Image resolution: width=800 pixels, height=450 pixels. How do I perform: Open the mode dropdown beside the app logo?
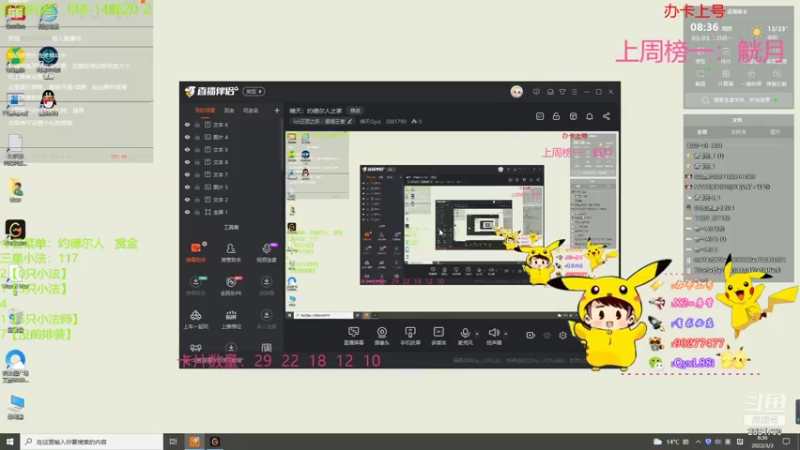click(x=254, y=92)
